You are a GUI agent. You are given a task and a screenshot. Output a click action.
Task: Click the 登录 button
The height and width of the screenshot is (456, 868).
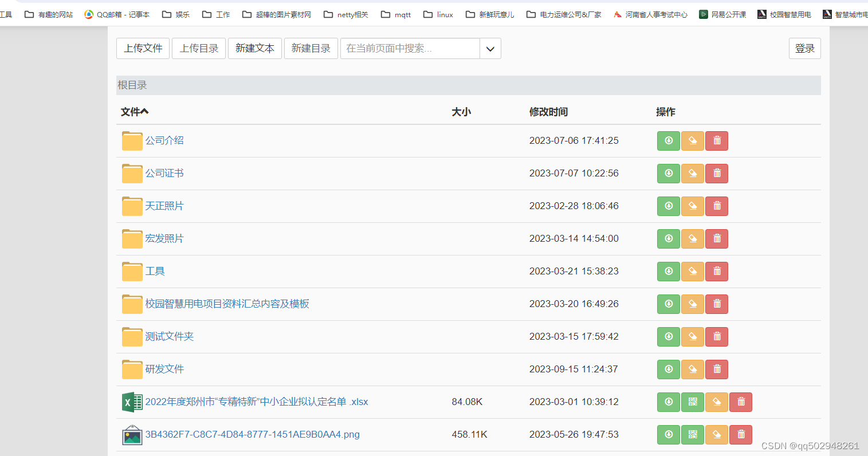[x=805, y=49]
